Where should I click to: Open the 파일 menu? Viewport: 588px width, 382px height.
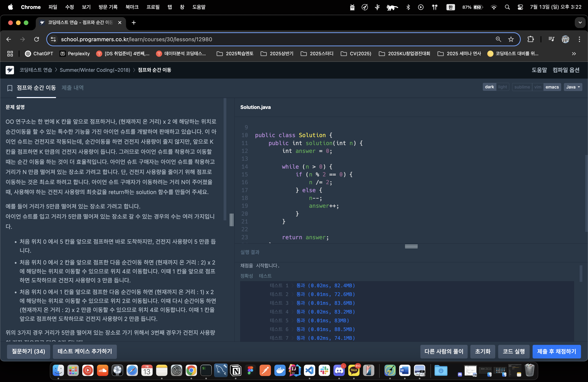(x=53, y=7)
